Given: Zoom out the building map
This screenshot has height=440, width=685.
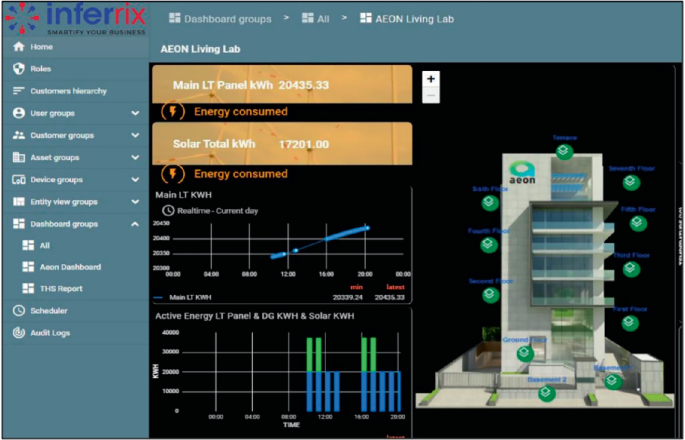Looking at the screenshot, I should point(431,95).
